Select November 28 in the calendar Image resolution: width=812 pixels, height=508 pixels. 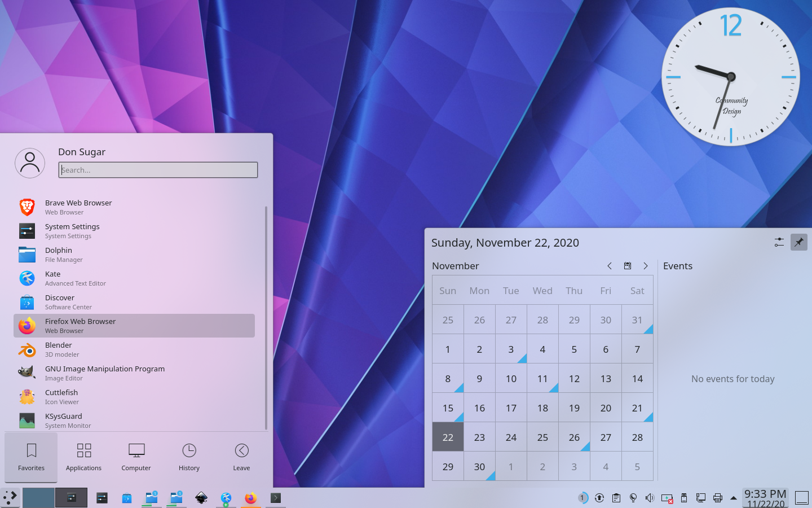point(637,437)
